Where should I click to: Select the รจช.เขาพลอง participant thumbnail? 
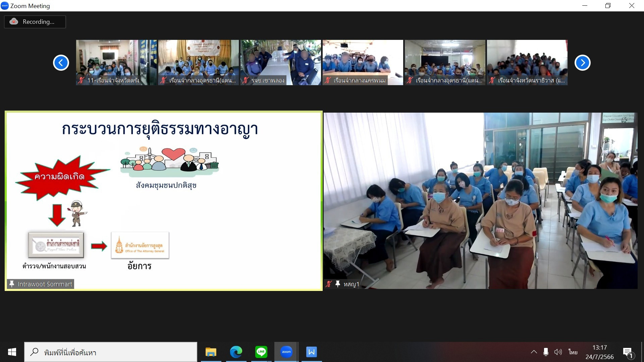(280, 62)
